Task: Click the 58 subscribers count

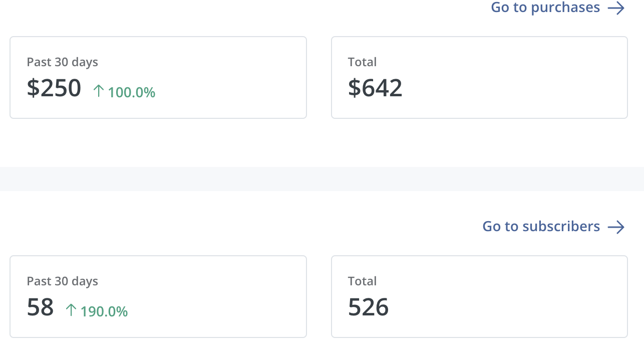Action: coord(40,307)
